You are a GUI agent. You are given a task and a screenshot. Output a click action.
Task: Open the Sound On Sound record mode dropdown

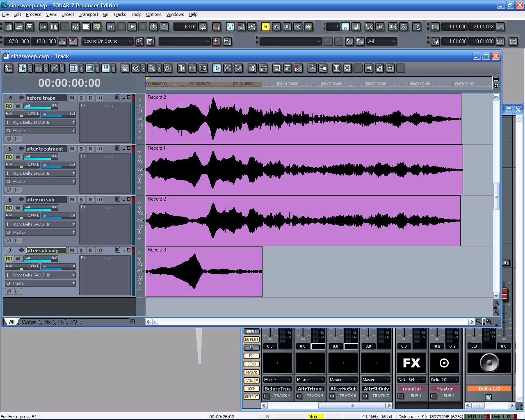point(108,41)
